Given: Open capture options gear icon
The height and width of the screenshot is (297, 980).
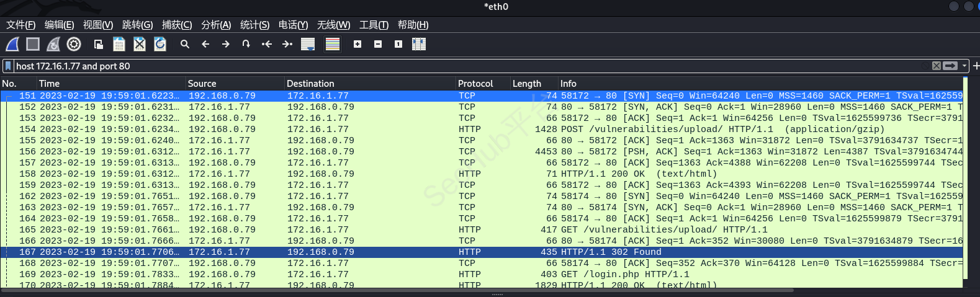Looking at the screenshot, I should [74, 44].
